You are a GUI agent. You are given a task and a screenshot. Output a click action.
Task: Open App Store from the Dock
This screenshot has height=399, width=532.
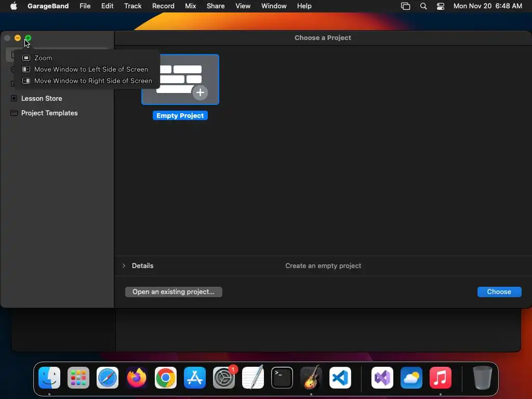click(x=195, y=378)
